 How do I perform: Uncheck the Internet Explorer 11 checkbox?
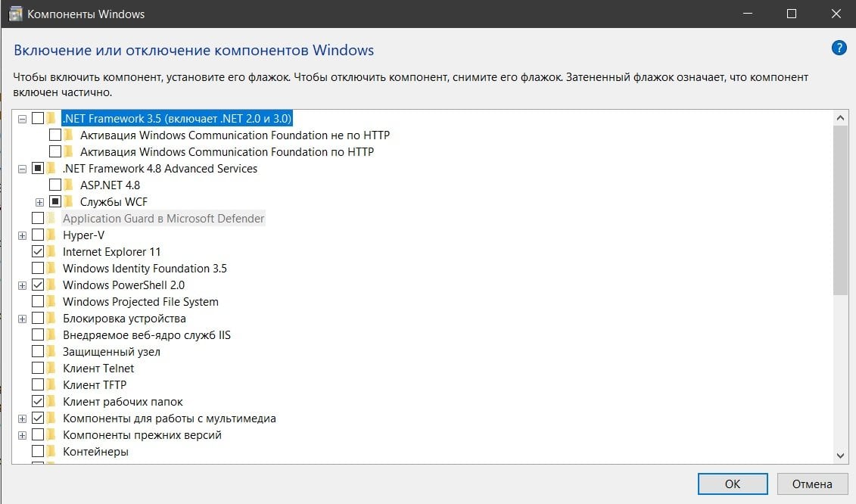click(x=38, y=252)
